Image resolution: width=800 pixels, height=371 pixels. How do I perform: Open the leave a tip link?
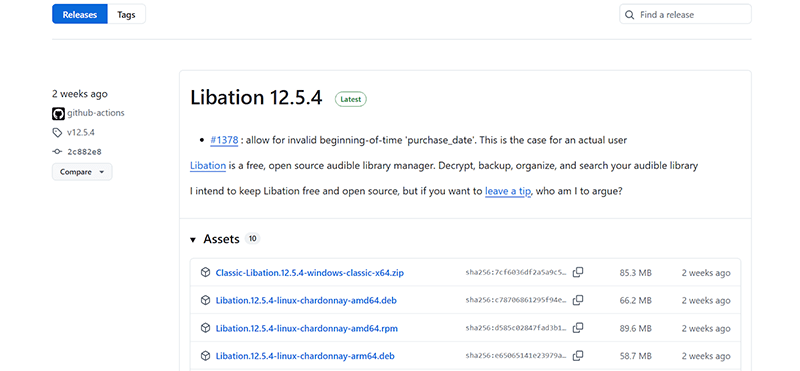click(508, 191)
